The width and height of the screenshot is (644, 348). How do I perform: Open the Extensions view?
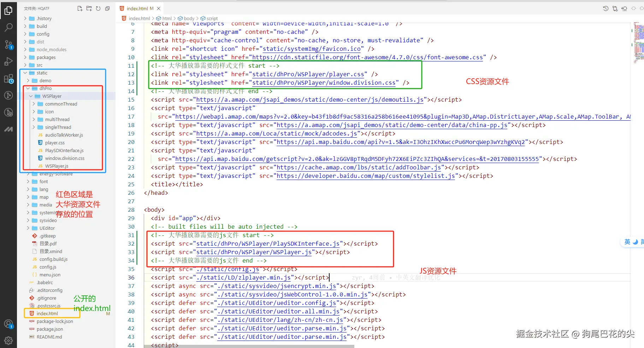click(8, 79)
